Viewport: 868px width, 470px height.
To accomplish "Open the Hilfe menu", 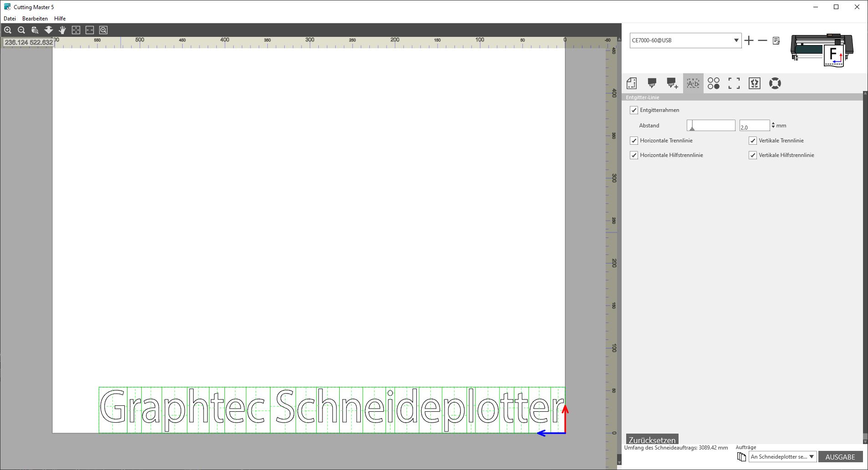I will (60, 19).
